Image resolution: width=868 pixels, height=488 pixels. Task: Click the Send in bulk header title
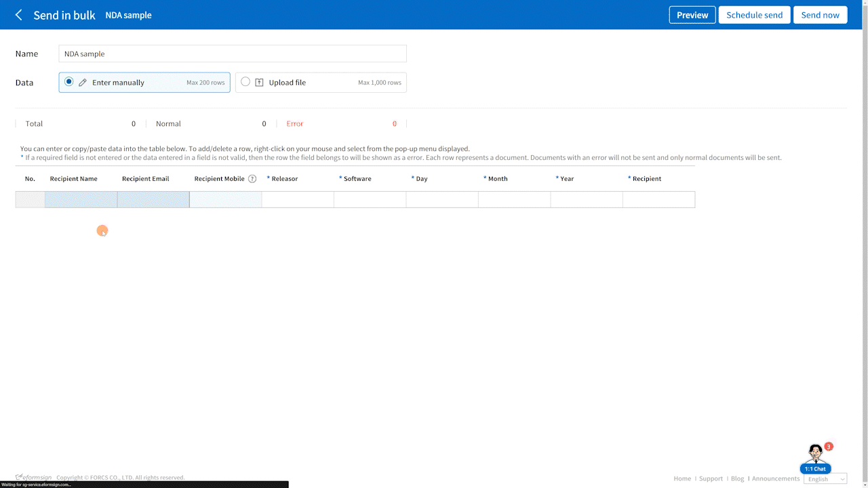pyautogui.click(x=64, y=15)
